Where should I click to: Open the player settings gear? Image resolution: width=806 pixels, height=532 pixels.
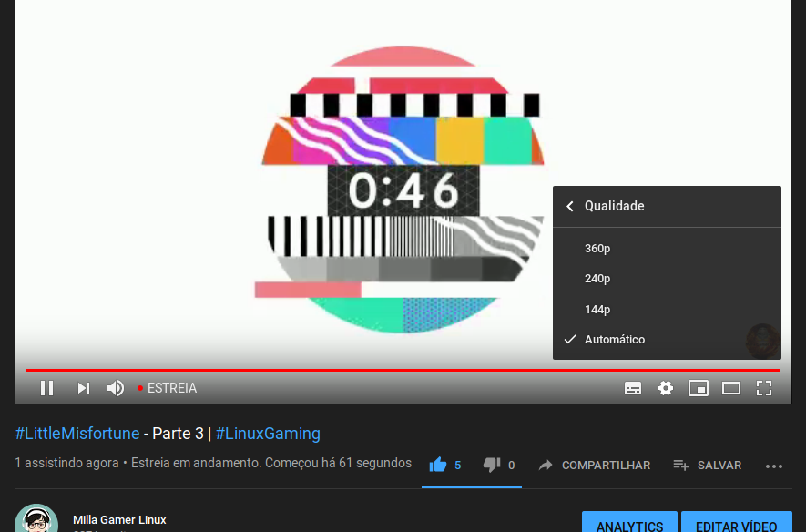click(x=666, y=388)
